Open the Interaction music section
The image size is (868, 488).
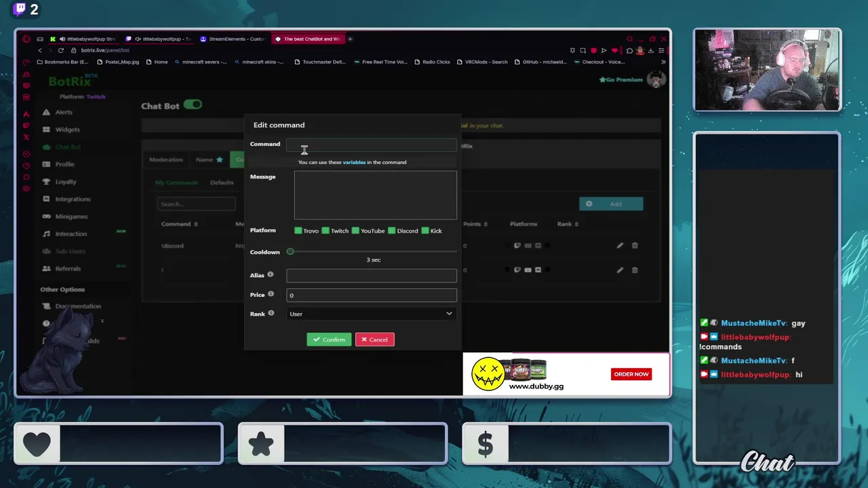tap(71, 234)
